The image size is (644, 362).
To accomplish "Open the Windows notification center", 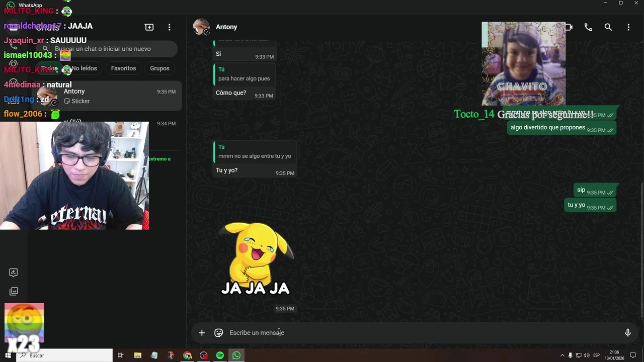I will point(633,355).
